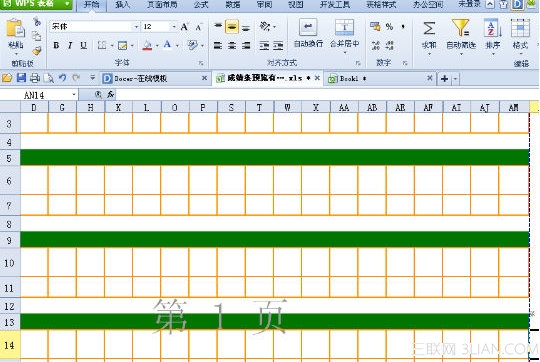Click the decrease indent icon
This screenshot has height=362, width=540.
(x=264, y=45)
